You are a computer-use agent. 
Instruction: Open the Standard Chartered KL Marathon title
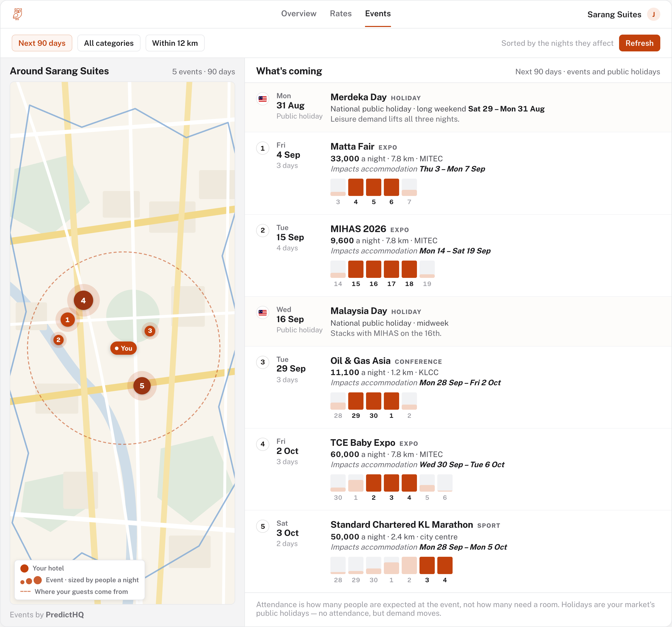[402, 525]
